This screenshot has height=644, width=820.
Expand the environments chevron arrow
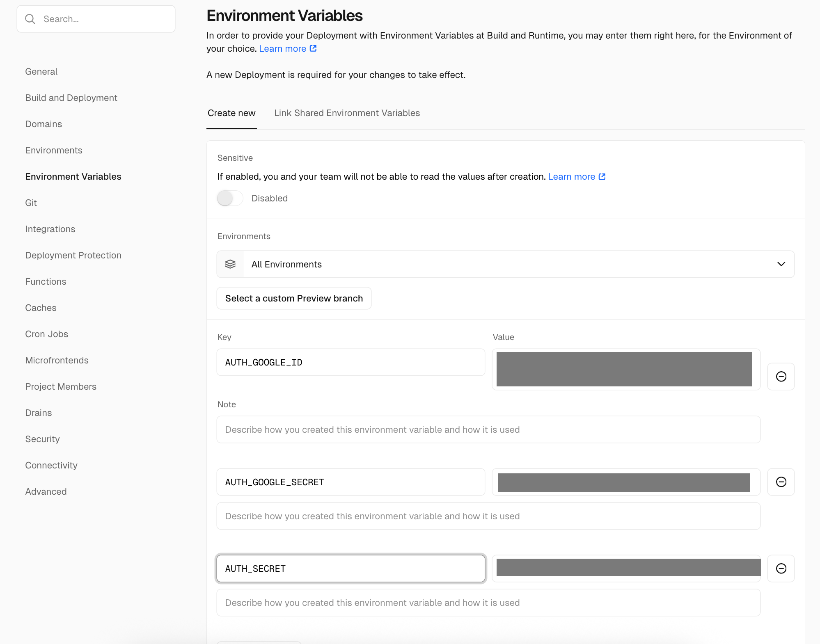point(781,264)
